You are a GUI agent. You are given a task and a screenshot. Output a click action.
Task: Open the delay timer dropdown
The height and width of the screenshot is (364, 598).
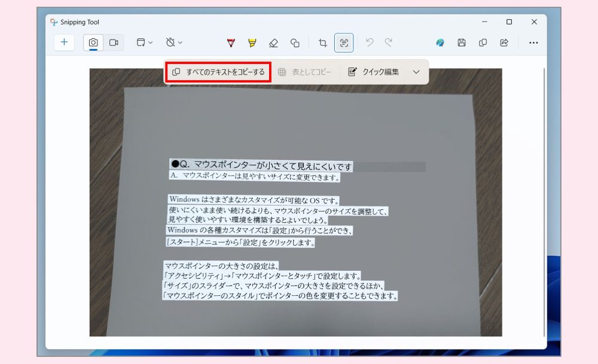pyautogui.click(x=174, y=42)
